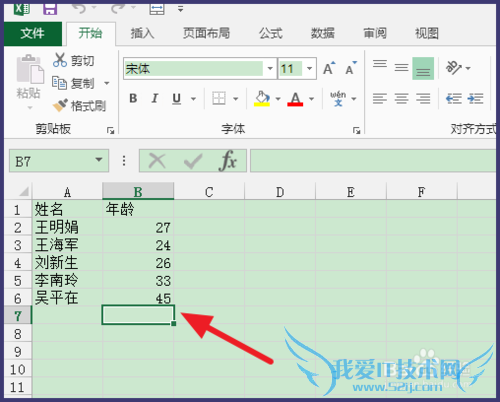Click the fx insert function icon

[228, 161]
